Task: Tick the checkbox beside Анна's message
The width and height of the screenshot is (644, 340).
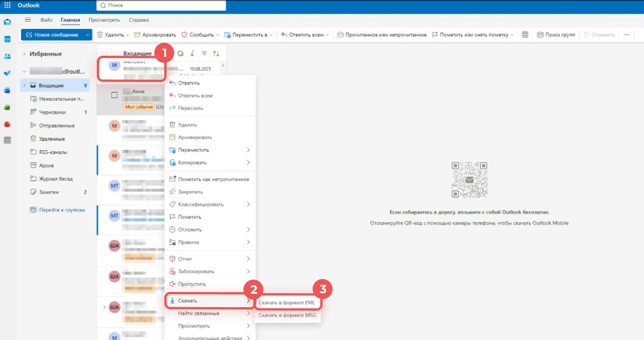Action: click(x=114, y=95)
